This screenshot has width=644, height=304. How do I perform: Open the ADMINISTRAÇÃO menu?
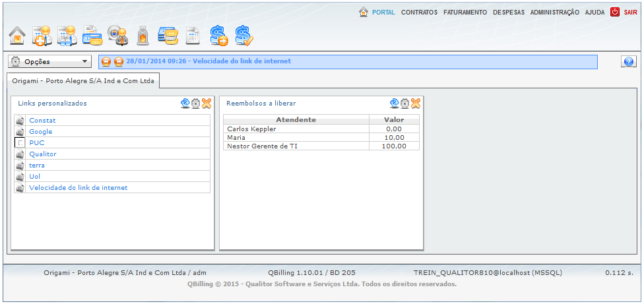554,12
